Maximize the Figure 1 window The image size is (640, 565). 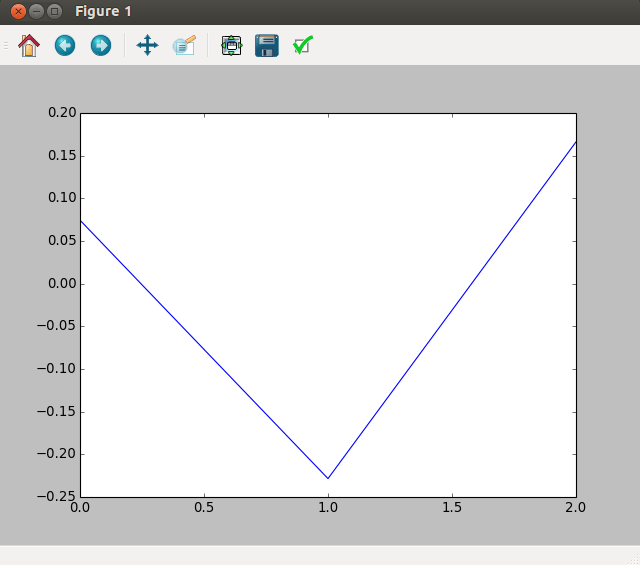click(x=54, y=11)
